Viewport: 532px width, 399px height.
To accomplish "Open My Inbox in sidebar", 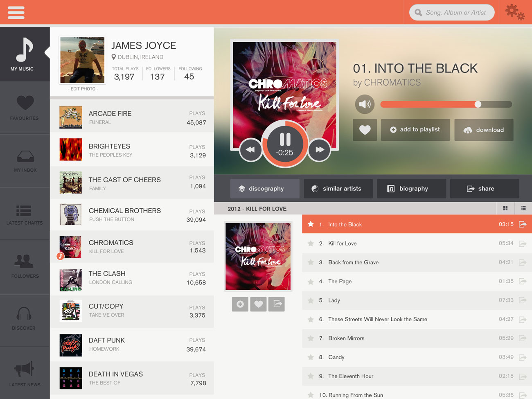I will tap(25, 161).
